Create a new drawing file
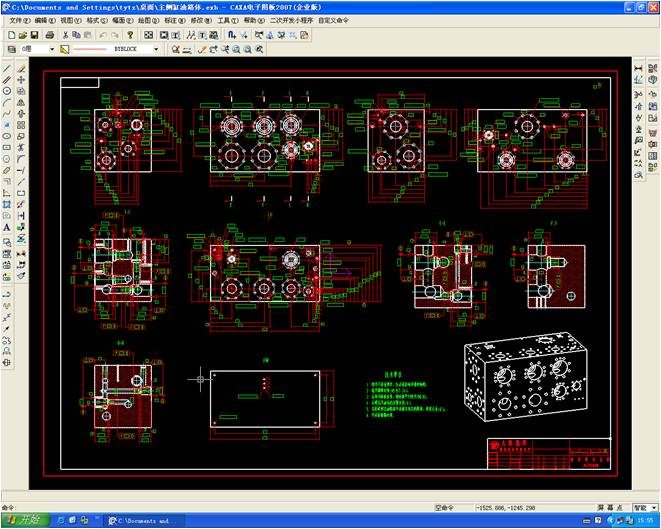Image resolution: width=661 pixels, height=529 pixels. [x=12, y=35]
